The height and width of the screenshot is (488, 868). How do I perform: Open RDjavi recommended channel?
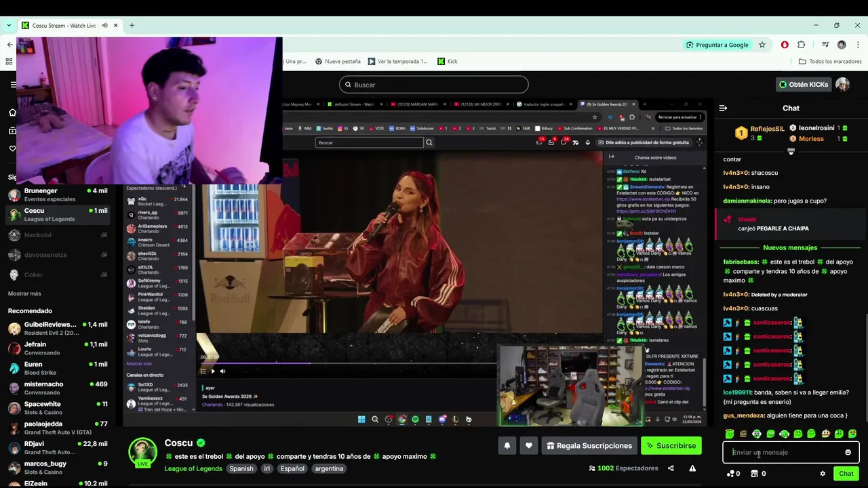click(58, 447)
